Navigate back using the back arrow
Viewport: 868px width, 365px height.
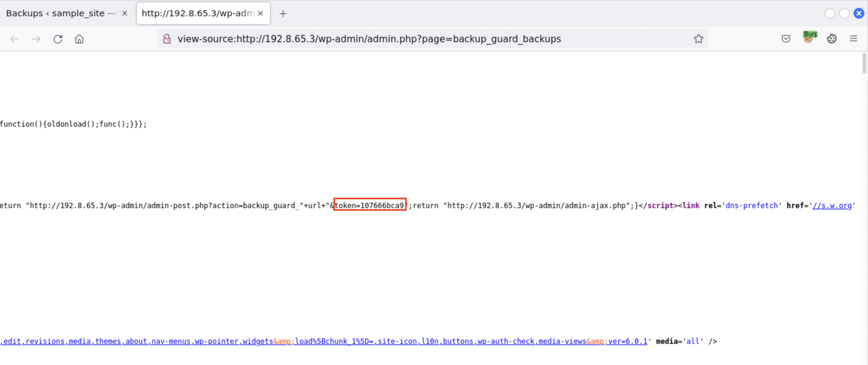pos(14,39)
